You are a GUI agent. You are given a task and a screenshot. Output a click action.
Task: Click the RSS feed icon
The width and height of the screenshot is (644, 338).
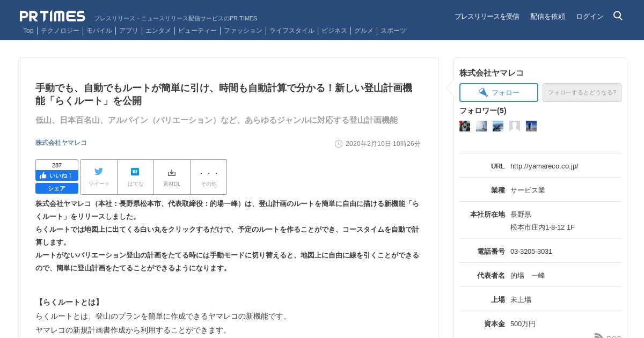[x=598, y=336]
